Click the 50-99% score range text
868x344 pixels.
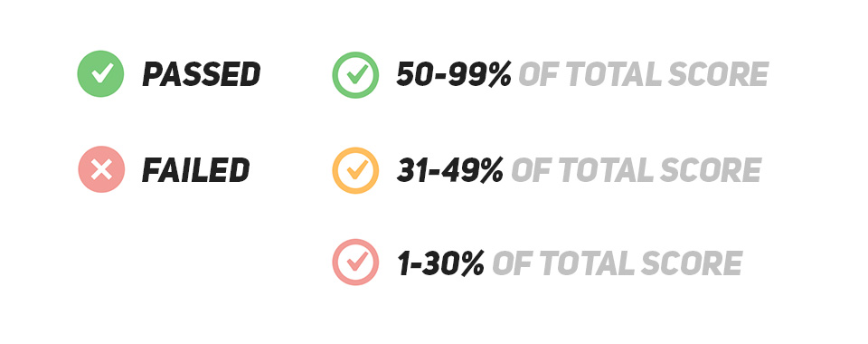[454, 75]
